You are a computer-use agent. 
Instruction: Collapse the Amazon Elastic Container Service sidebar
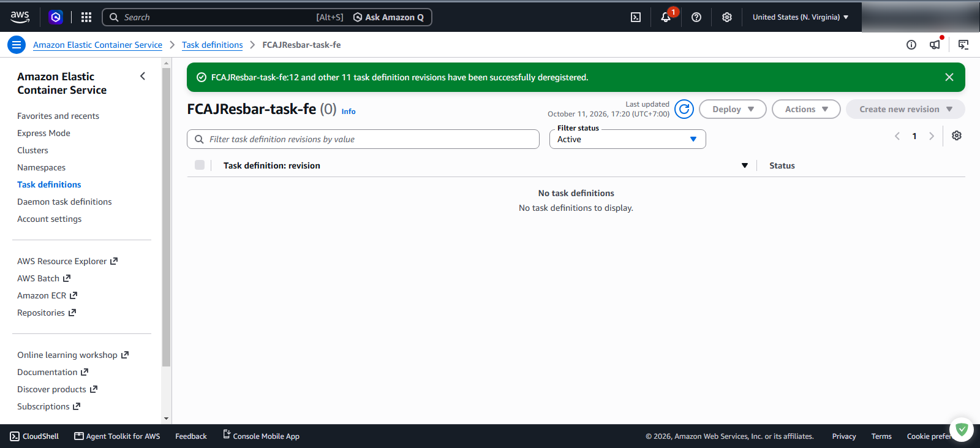(143, 77)
